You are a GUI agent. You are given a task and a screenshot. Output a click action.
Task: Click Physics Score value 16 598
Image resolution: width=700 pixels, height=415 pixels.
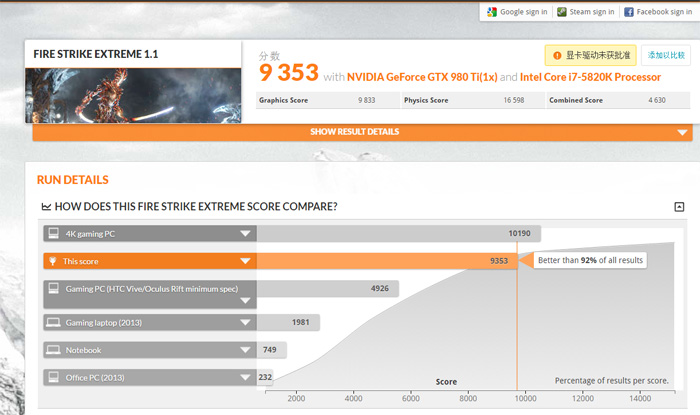(514, 100)
